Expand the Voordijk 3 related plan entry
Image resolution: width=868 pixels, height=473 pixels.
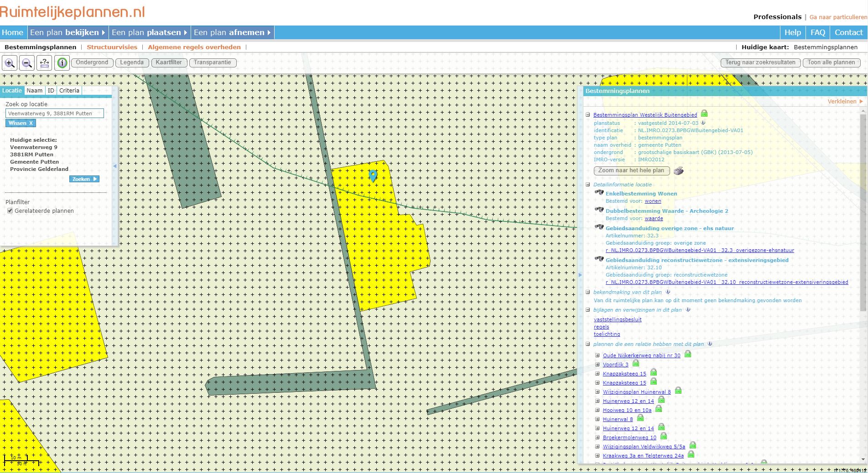[x=598, y=365]
